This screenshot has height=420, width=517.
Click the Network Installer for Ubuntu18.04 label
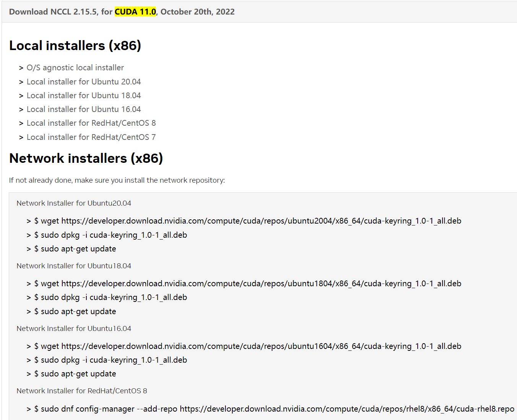coord(74,266)
